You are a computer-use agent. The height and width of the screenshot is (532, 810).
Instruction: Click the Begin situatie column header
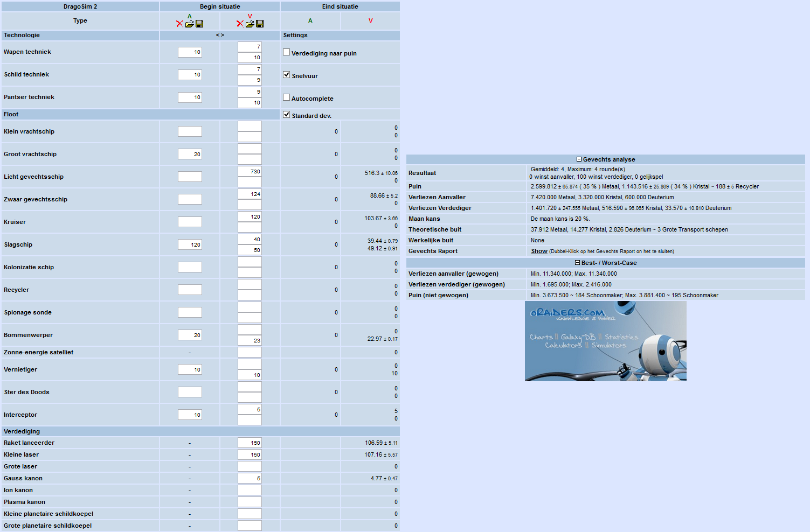[220, 6]
